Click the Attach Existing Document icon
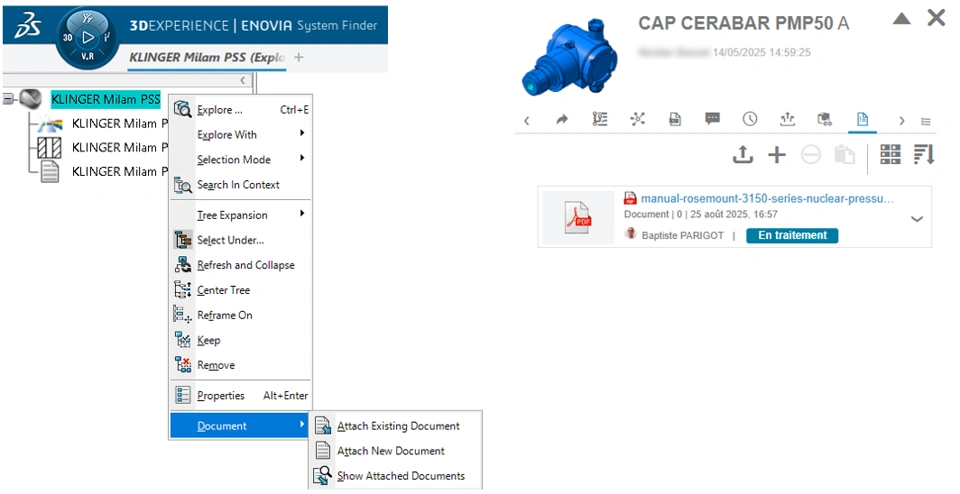Viewport: 960px width, 494px height. [323, 425]
